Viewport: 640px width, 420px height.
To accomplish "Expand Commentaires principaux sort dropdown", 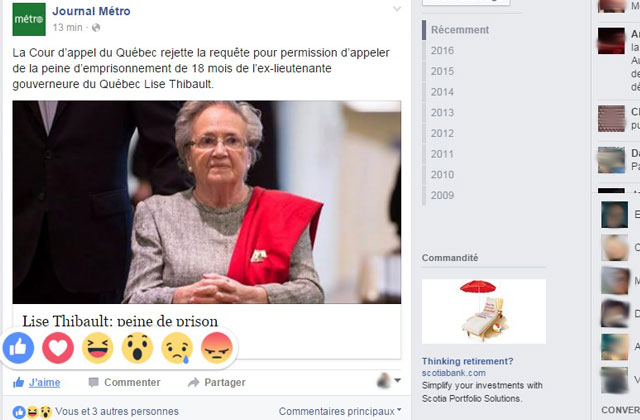I will click(x=340, y=411).
